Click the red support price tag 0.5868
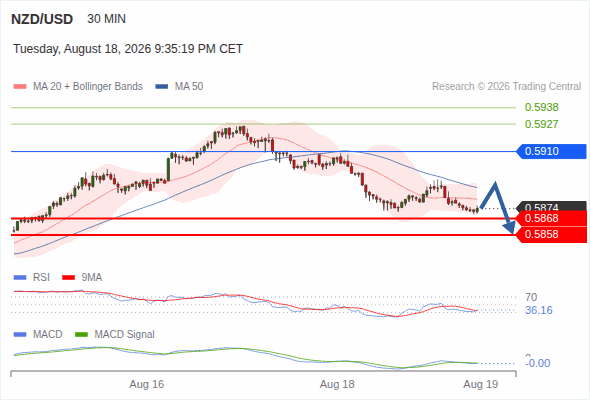590x400 pixels. tap(551, 218)
